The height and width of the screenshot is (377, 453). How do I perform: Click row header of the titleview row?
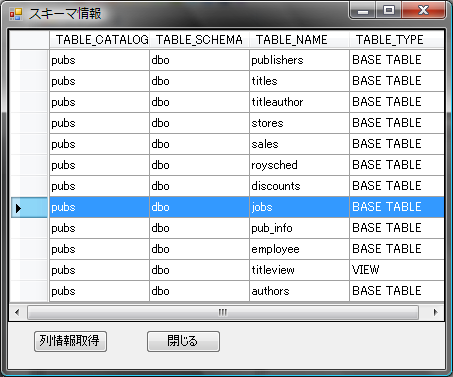click(29, 270)
